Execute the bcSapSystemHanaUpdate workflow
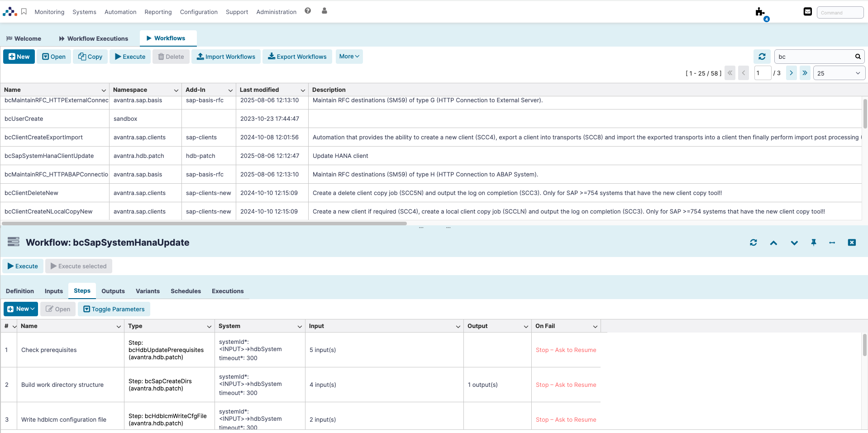Viewport: 868px width, 433px height. coord(23,266)
